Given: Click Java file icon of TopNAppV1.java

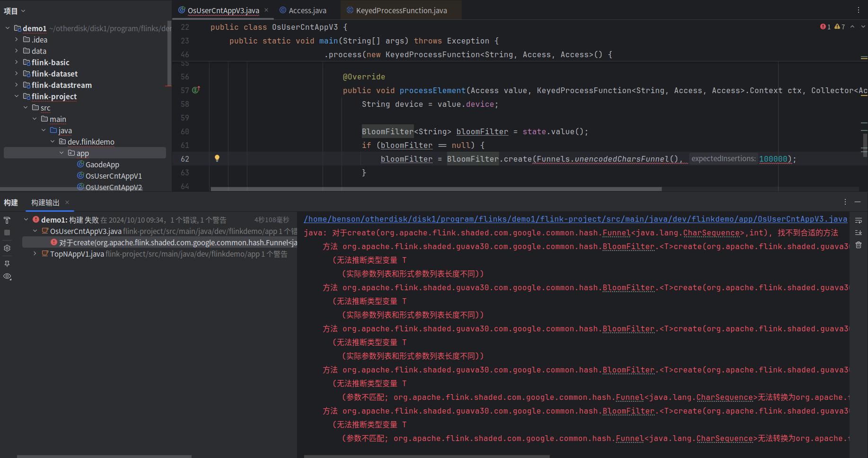Looking at the screenshot, I should pyautogui.click(x=45, y=254).
